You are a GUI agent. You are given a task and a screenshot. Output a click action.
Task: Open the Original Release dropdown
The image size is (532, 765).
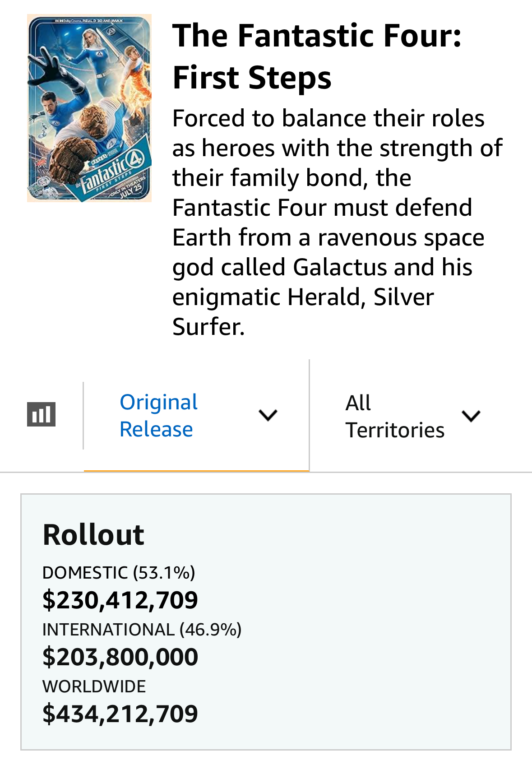pos(158,415)
